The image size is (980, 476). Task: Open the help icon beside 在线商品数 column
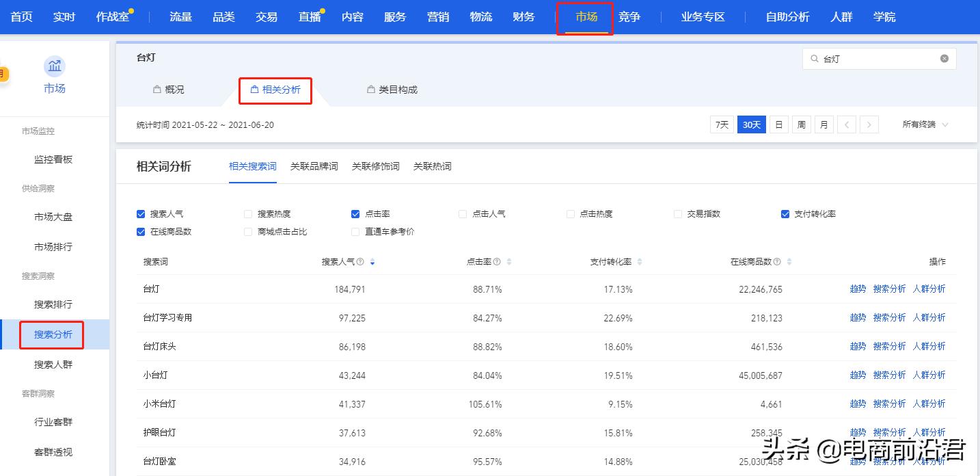tap(776, 261)
